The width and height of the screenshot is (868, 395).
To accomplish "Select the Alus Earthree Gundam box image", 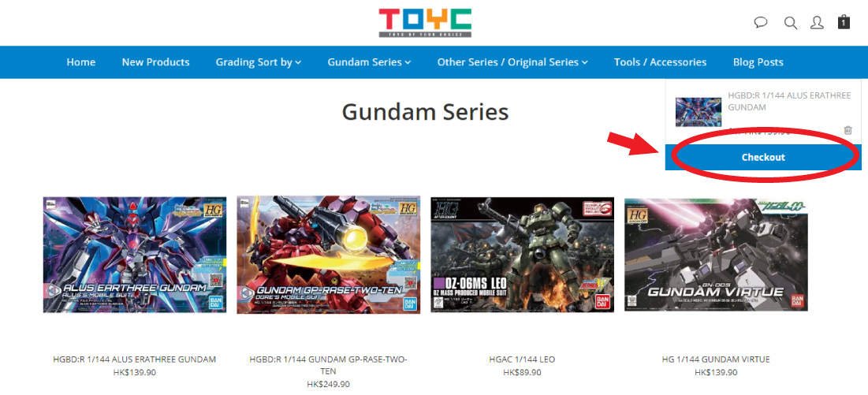I will (135, 255).
